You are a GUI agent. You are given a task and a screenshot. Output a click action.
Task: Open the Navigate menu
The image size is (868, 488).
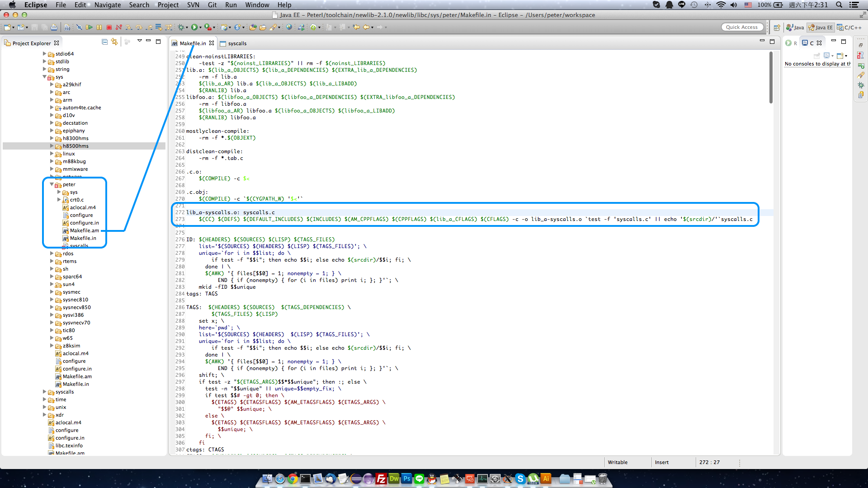108,5
